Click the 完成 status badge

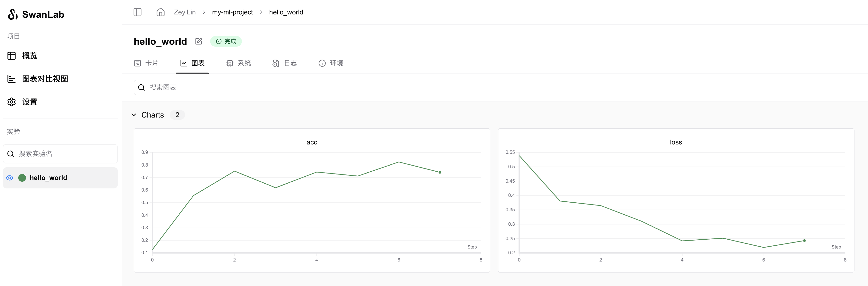226,41
